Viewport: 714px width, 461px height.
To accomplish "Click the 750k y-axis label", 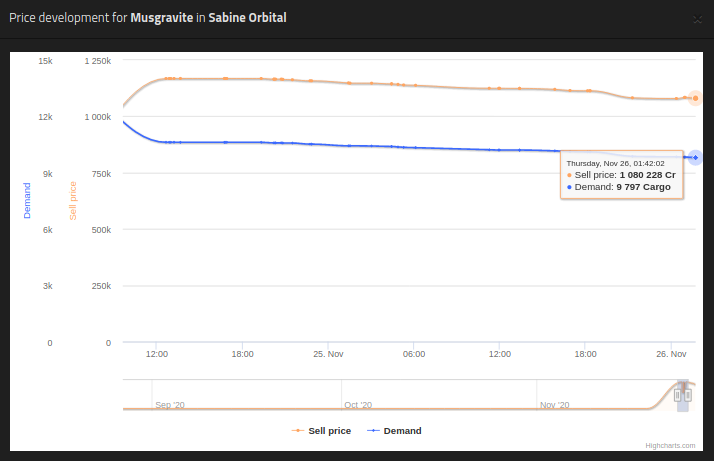I will point(101,174).
